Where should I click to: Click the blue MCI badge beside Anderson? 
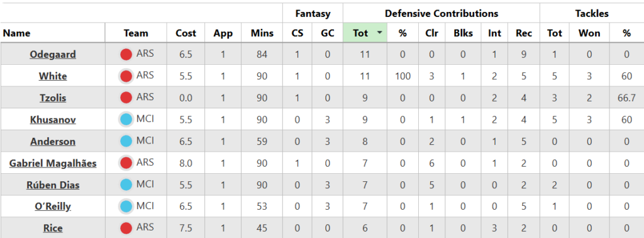coord(126,142)
